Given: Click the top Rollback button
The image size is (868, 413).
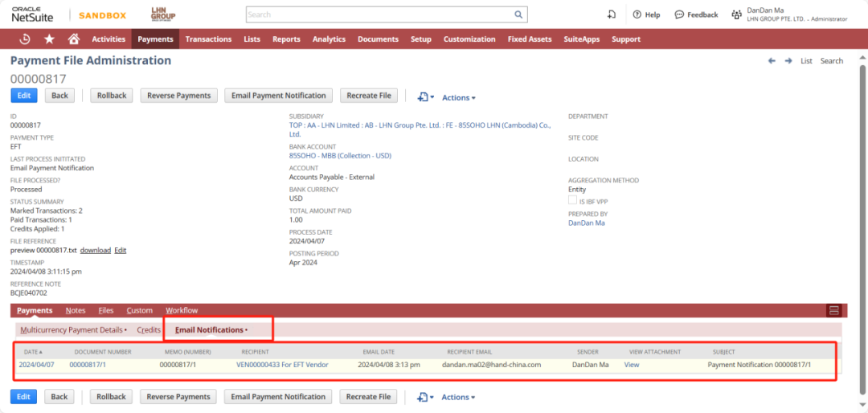Looking at the screenshot, I should (111, 96).
